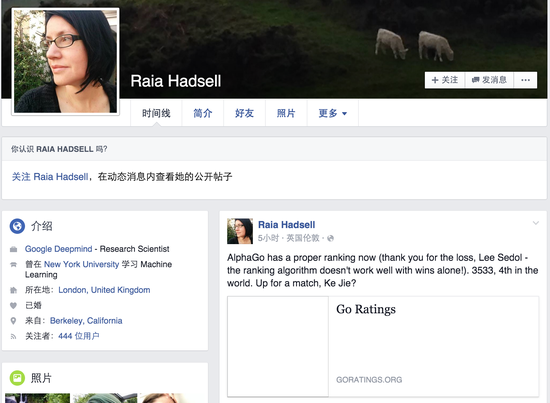
Task: Select the 时间线 timeline tab
Action: pyautogui.click(x=156, y=113)
